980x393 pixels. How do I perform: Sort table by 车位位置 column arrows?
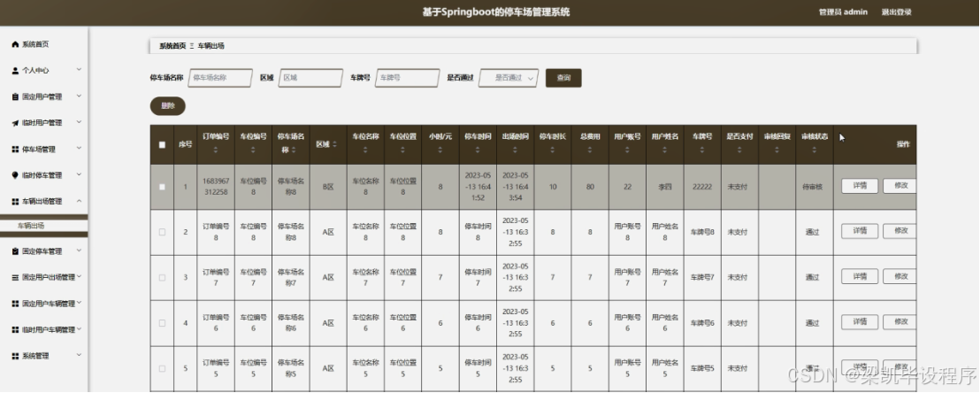pos(403,150)
